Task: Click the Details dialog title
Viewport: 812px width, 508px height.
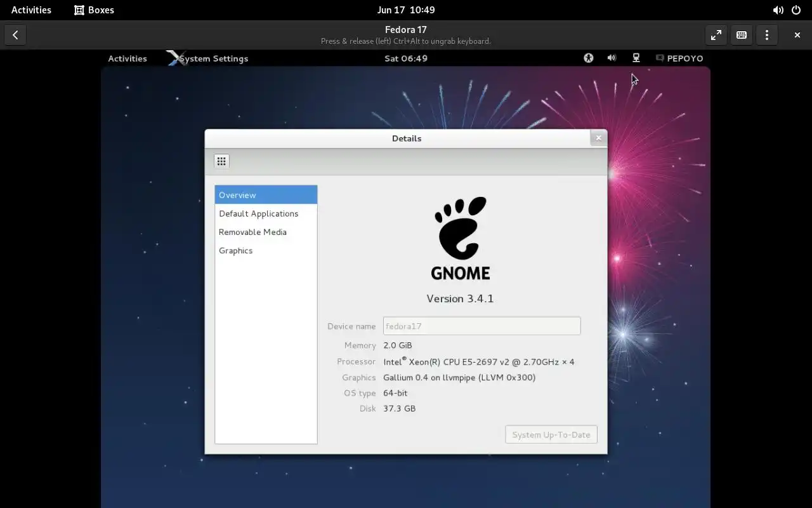Action: pos(407,138)
